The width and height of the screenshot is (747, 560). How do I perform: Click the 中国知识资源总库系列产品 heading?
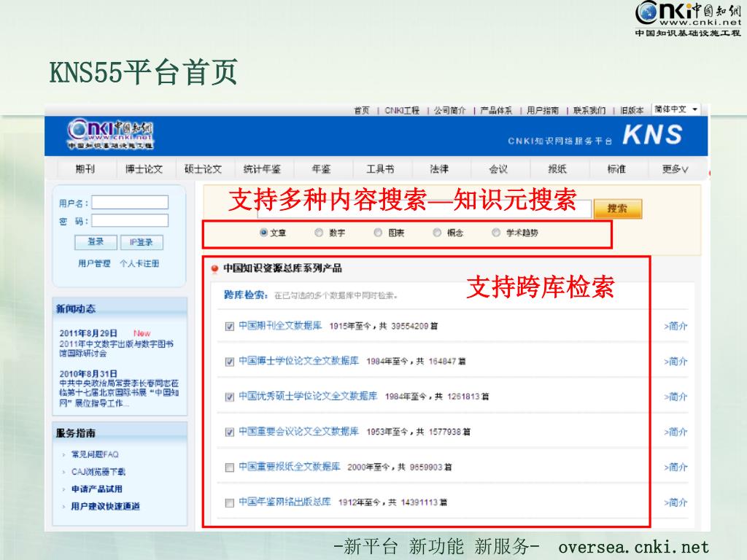tap(282, 268)
